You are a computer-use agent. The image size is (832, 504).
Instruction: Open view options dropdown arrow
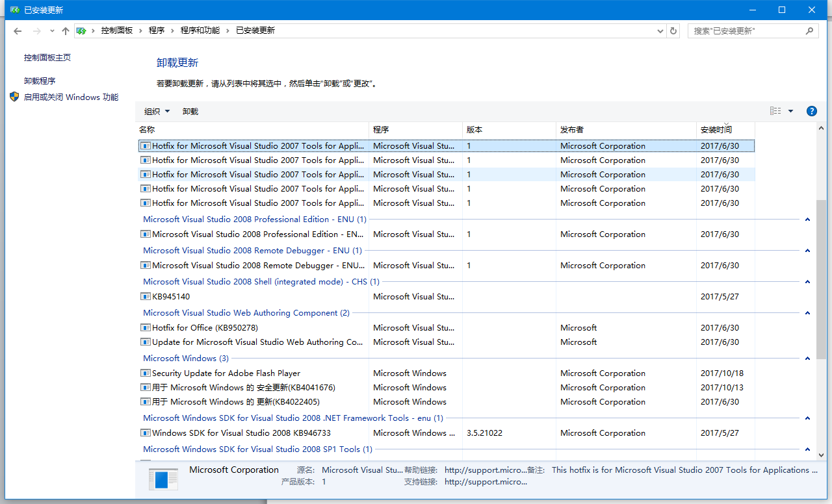[790, 111]
